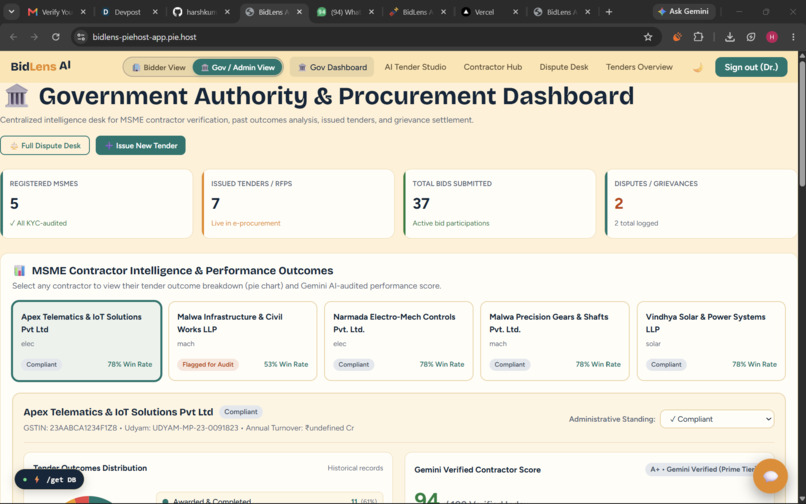Viewport: 806px width, 504px height.
Task: Click the BidLens AI logo
Action: click(x=41, y=66)
